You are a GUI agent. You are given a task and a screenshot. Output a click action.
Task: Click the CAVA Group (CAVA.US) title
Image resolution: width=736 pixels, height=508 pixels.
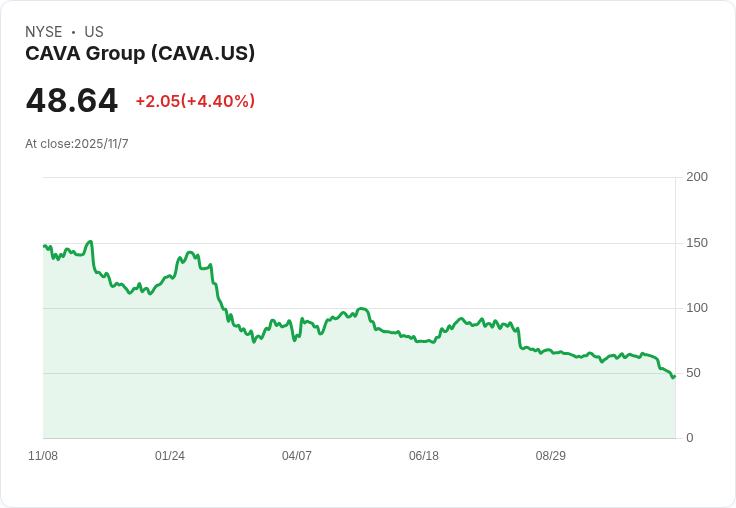click(x=140, y=54)
